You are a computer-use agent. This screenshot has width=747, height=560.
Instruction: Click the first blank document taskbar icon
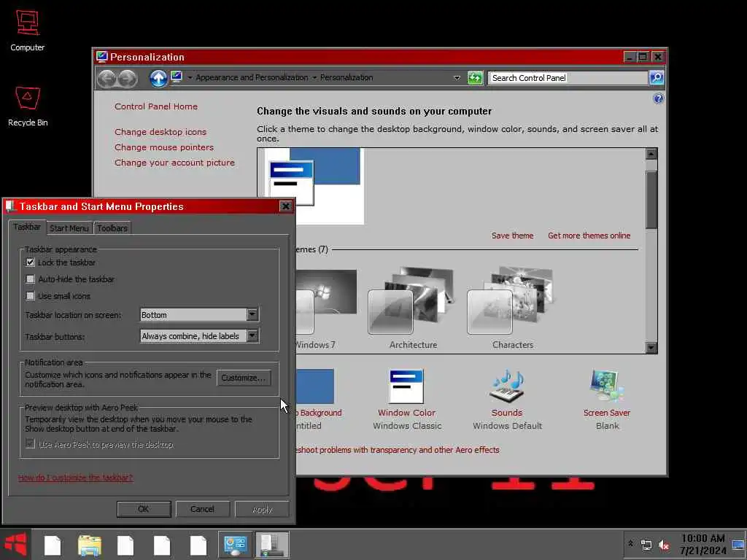[x=53, y=545]
